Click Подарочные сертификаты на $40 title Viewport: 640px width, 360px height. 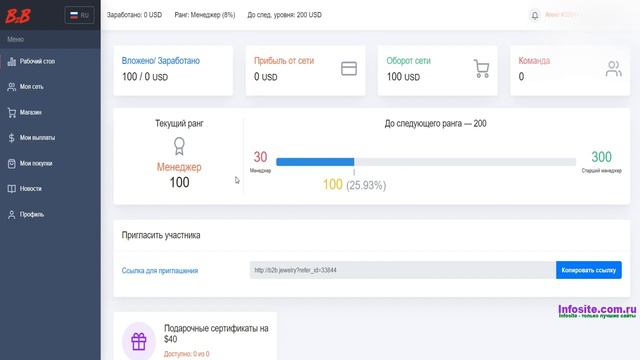[x=216, y=333]
